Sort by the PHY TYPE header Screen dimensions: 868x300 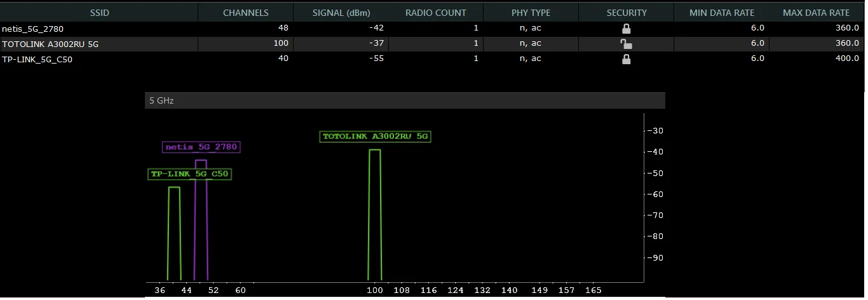[531, 13]
